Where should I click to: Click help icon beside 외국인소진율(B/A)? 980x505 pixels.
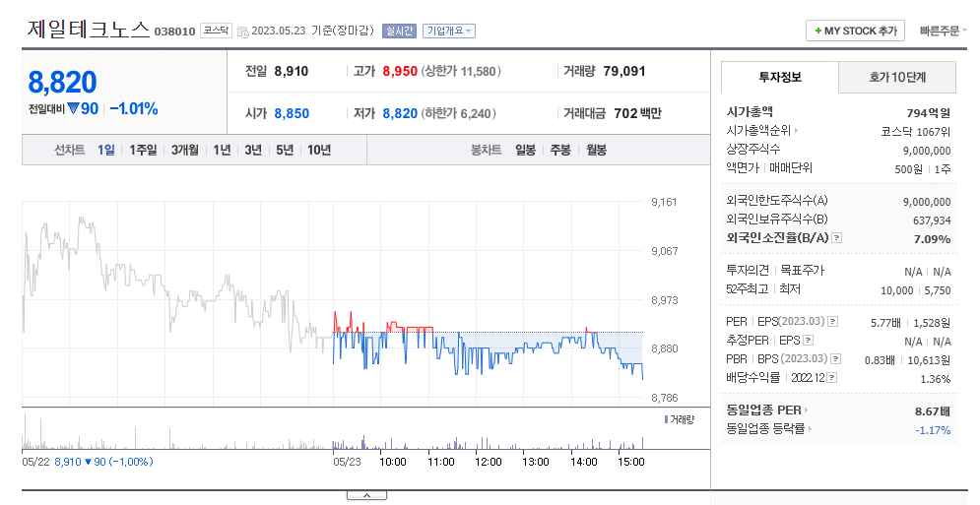[x=837, y=238]
